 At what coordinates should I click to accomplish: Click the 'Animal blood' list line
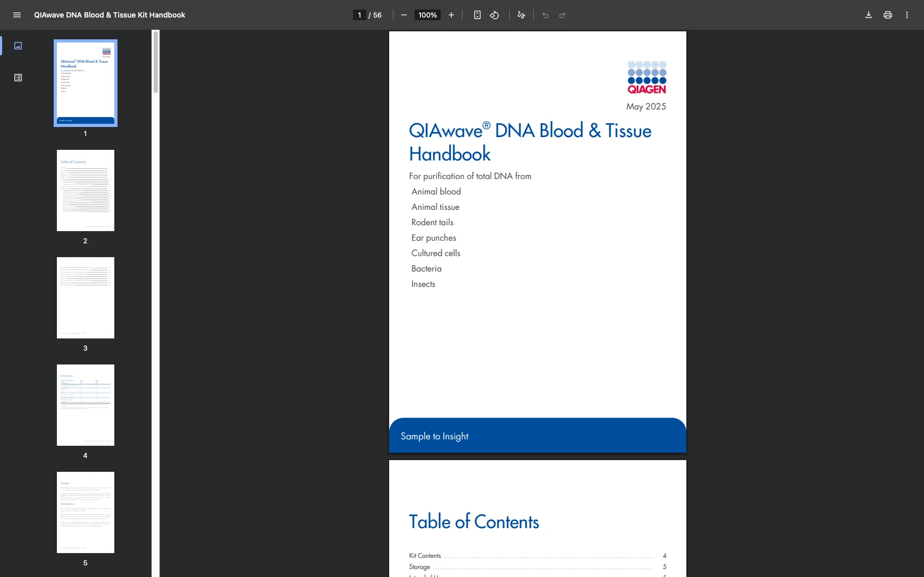tap(436, 191)
